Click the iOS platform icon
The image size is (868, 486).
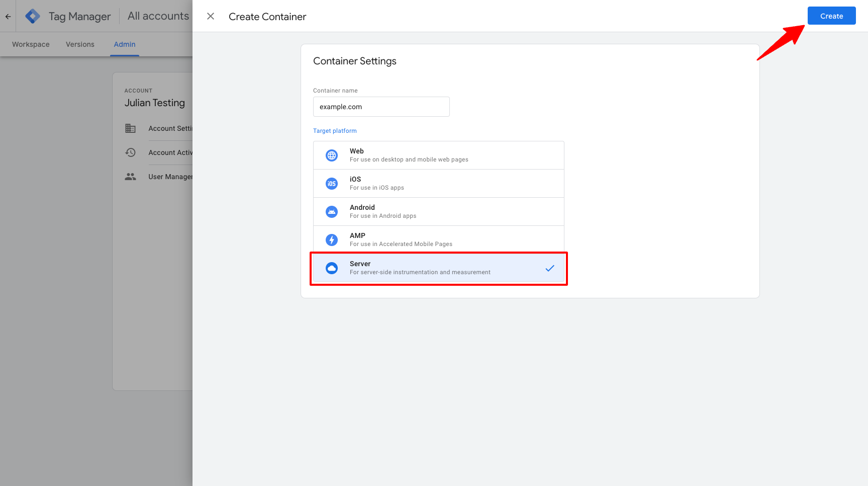pos(332,183)
